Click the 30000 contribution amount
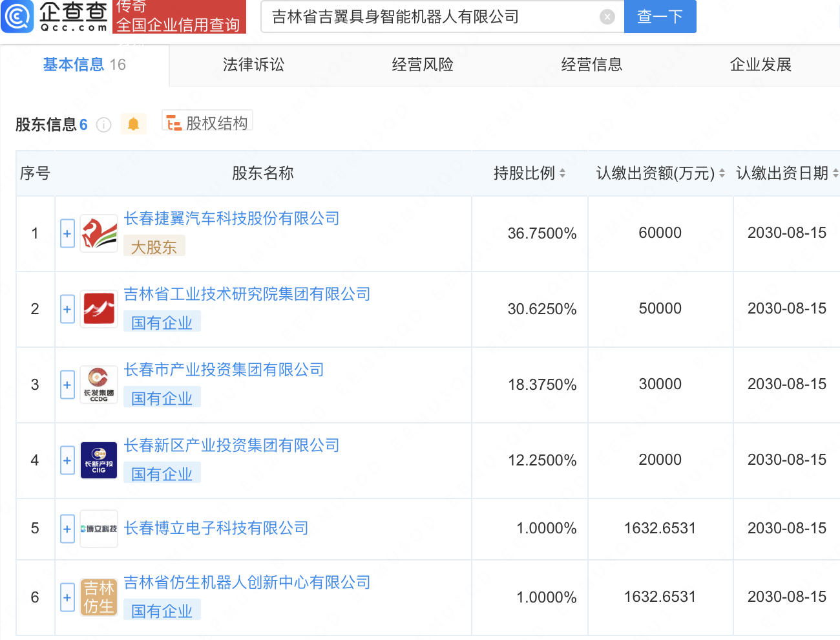Viewport: 840px width, 640px height. click(x=660, y=384)
